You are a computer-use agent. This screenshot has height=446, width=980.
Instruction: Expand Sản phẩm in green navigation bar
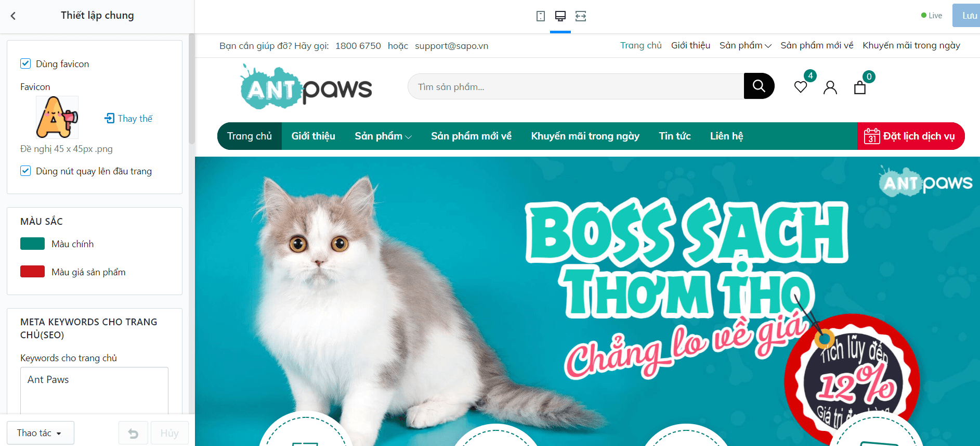pyautogui.click(x=383, y=136)
